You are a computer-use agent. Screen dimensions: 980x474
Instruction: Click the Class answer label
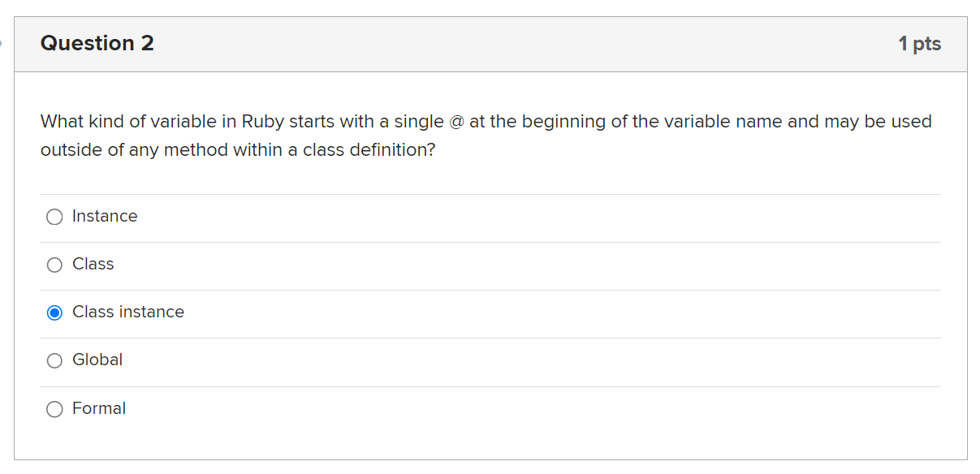pos(93,264)
